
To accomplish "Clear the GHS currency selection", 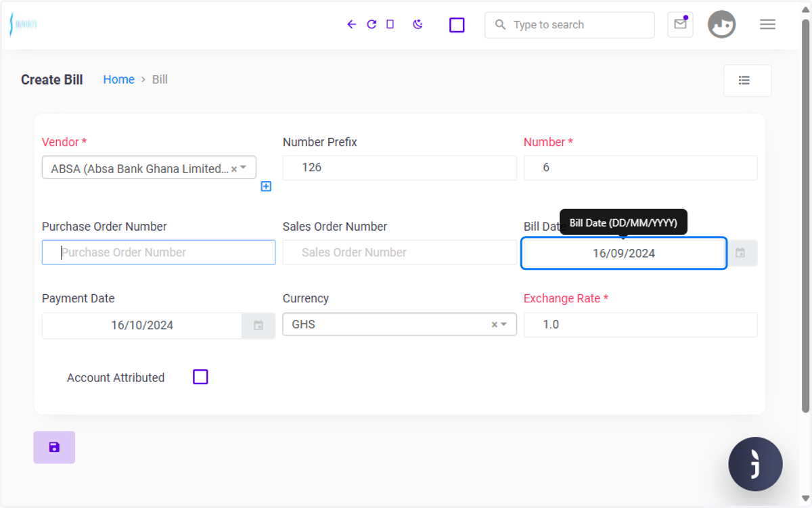I will point(494,325).
